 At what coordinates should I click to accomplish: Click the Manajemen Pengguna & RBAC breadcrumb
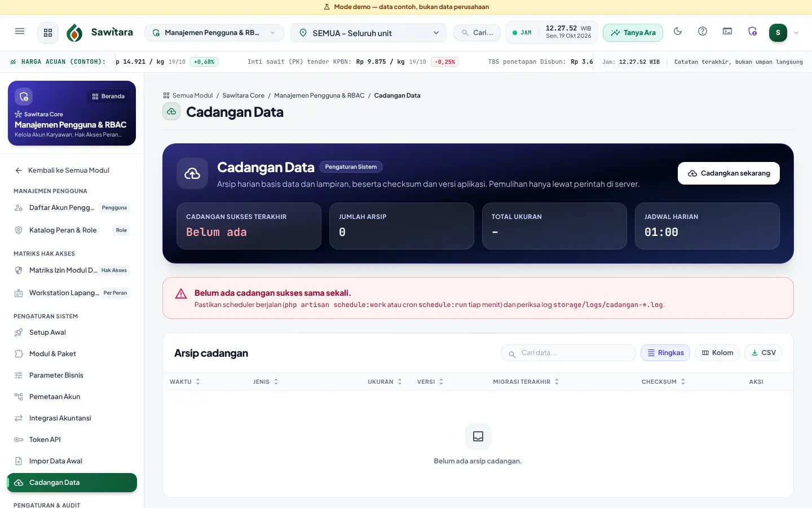[319, 95]
